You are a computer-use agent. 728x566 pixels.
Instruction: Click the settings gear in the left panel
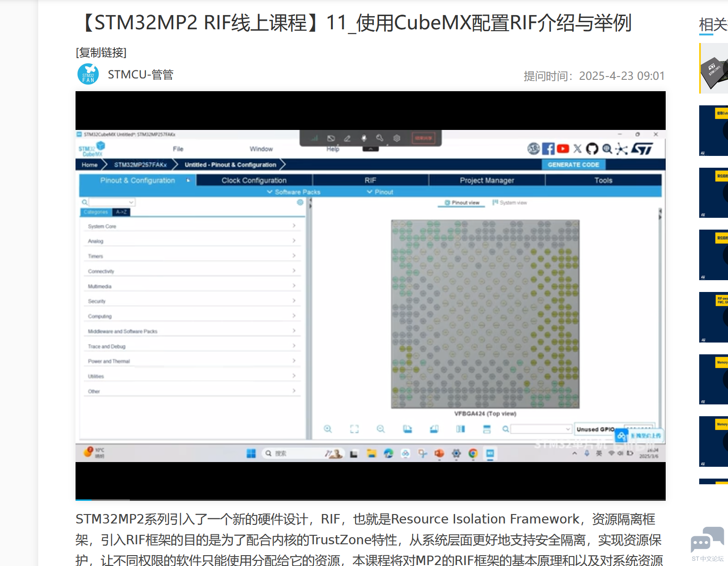coord(300,202)
